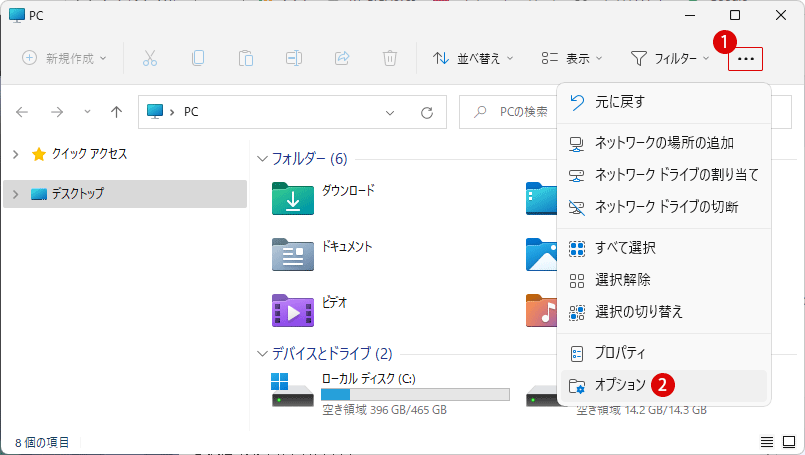This screenshot has width=805, height=455.
Task: Open the 表示 view dropdown
Action: click(x=571, y=59)
